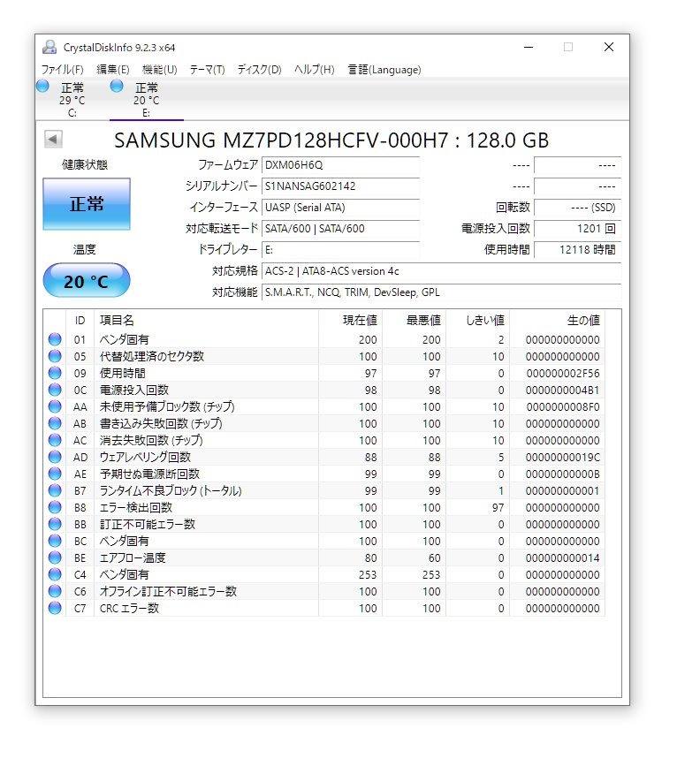The image size is (700, 781).
Task: Minimize the CrystalDiskInfo window
Action: click(529, 47)
